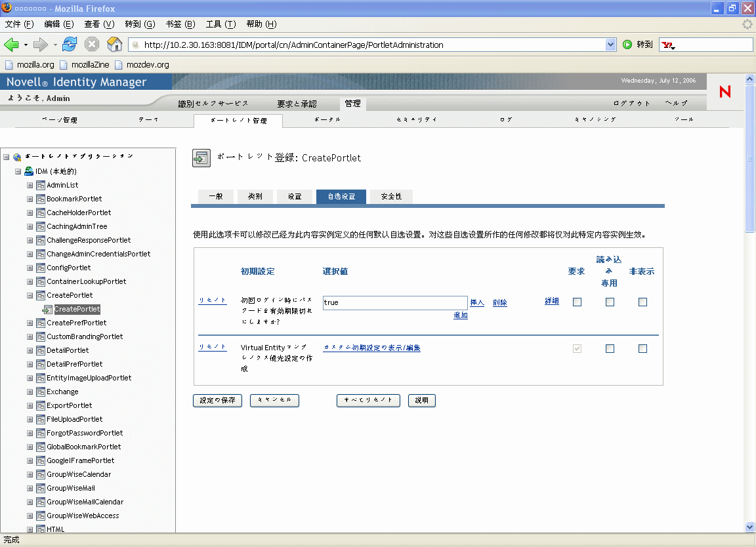The height and width of the screenshot is (547, 756).
Task: Click the Reload page icon
Action: point(70,45)
